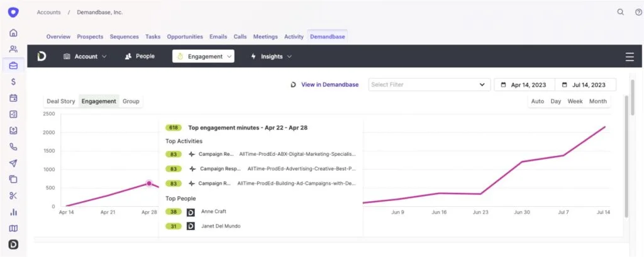Open the Apr 14, 2023 start date picker
Image resolution: width=644 pixels, height=257 pixels.
[525, 85]
